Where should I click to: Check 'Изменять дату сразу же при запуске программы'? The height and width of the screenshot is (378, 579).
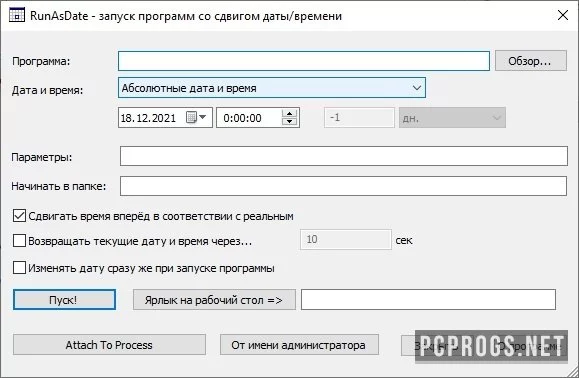(19, 268)
